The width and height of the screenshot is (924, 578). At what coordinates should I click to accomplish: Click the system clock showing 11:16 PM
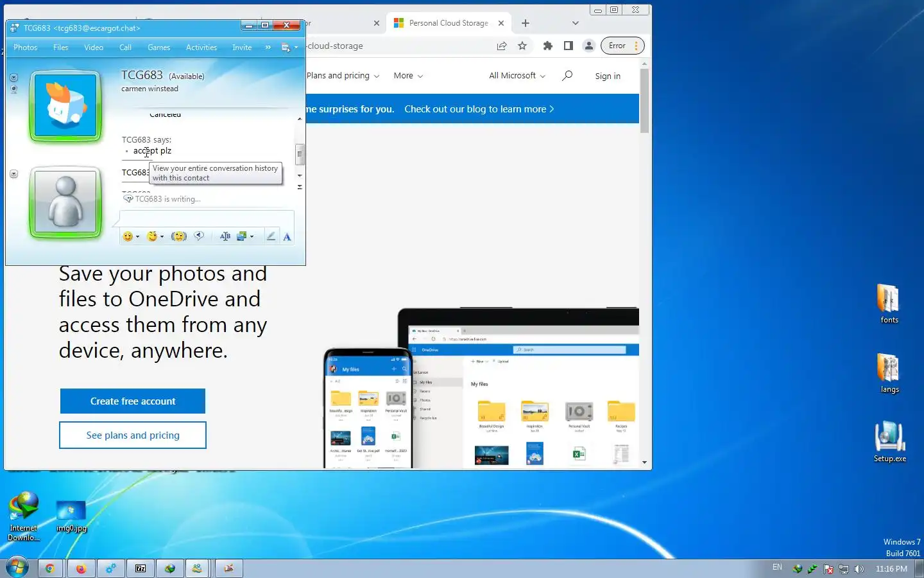(891, 569)
